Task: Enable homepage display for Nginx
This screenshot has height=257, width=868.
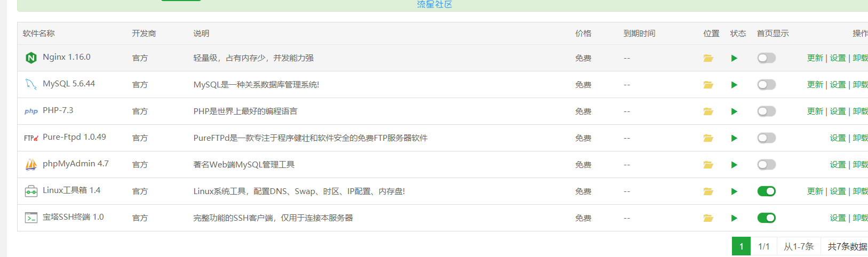Action: (x=766, y=58)
